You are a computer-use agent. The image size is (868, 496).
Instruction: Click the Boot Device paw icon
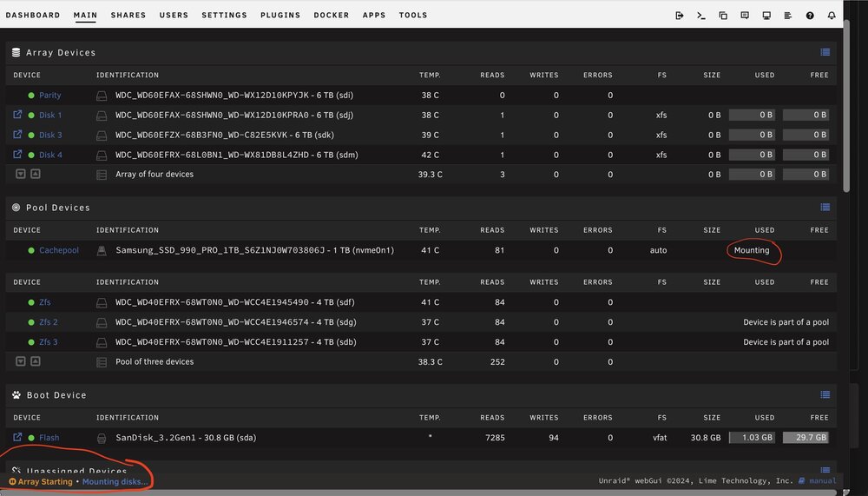[x=16, y=395]
